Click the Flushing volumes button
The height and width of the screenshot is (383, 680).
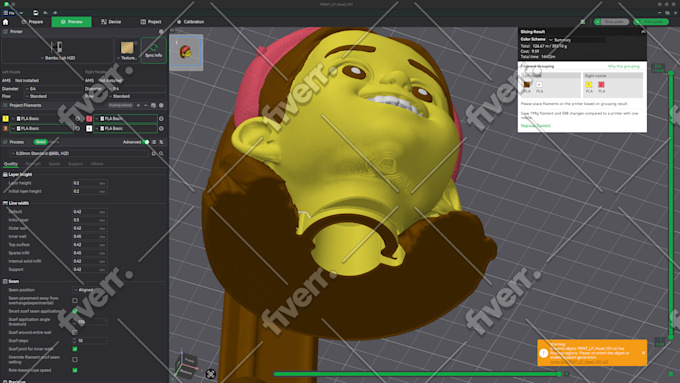click(x=120, y=105)
